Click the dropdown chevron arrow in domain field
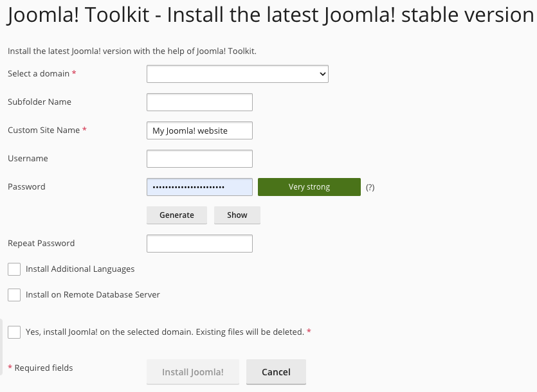The height and width of the screenshot is (392, 537). (322, 74)
